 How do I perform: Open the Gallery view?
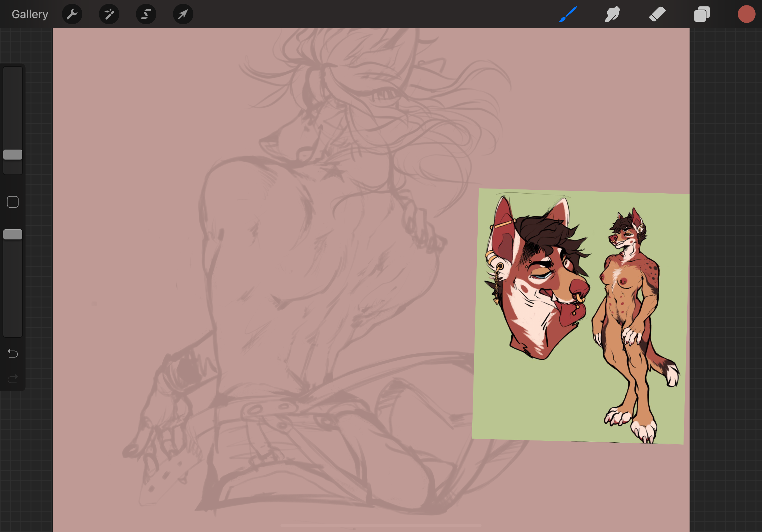click(x=30, y=14)
